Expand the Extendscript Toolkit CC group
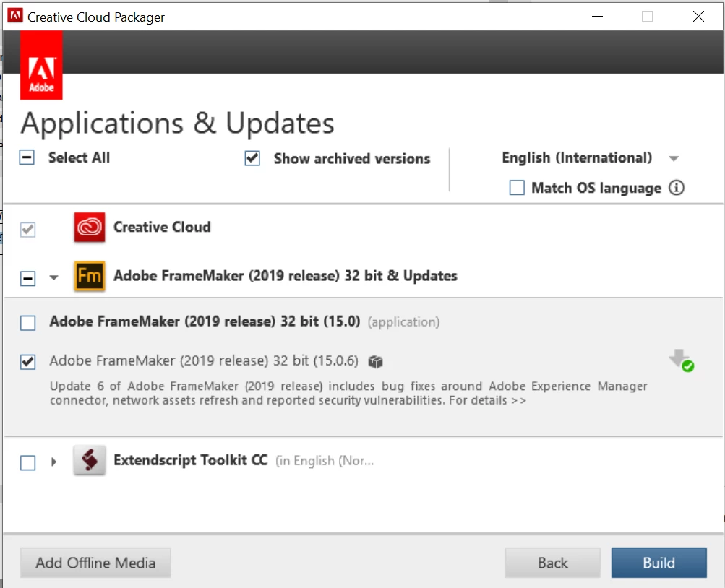 click(x=53, y=462)
